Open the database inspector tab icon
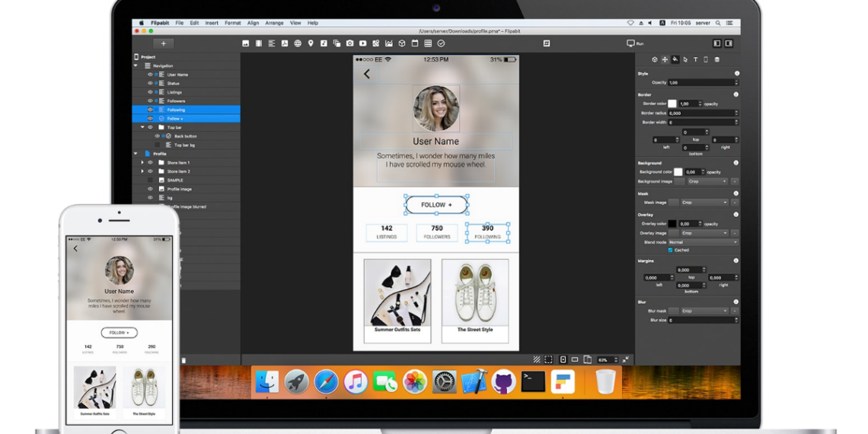868x434 pixels. (716, 59)
